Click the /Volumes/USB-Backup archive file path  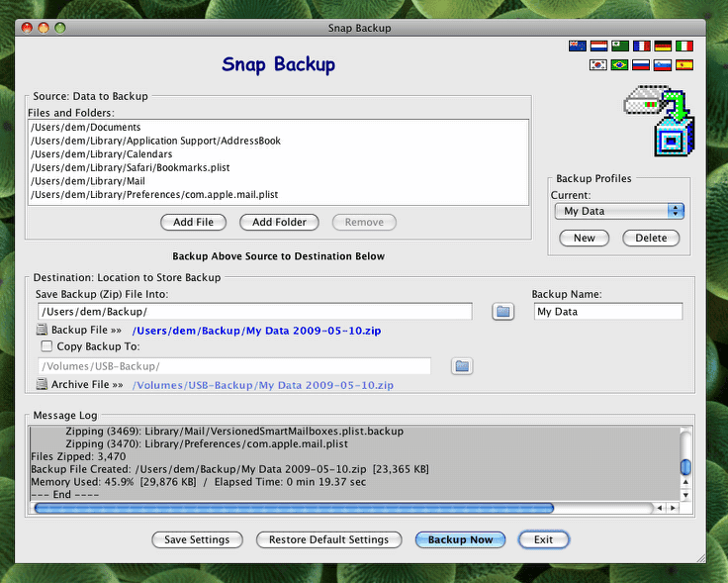263,385
